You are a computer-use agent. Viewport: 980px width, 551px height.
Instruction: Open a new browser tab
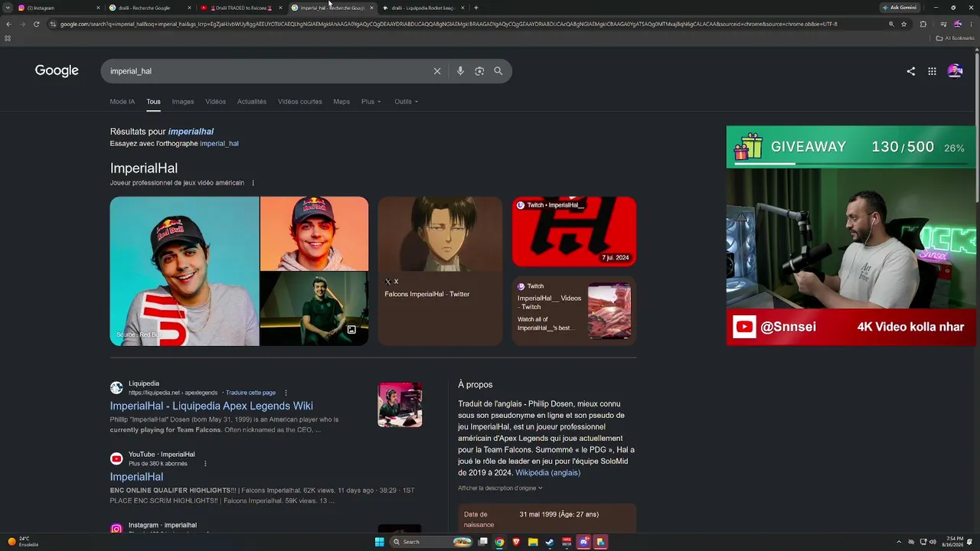[476, 8]
